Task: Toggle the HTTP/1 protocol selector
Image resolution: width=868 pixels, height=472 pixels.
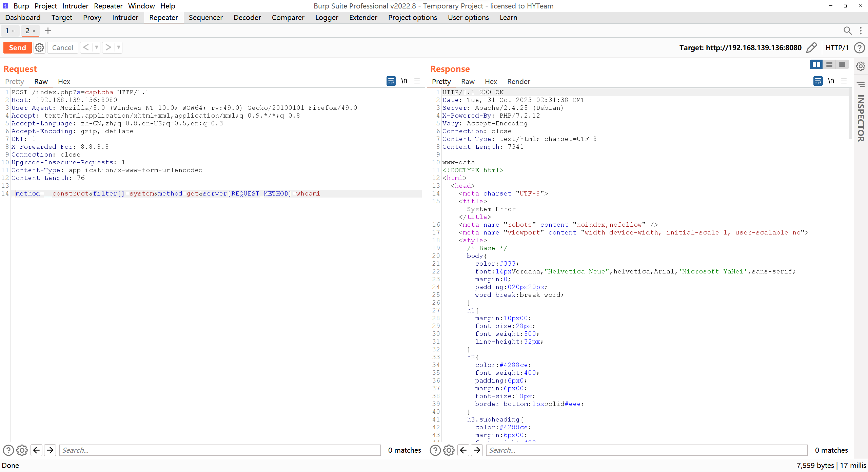Action: point(837,48)
